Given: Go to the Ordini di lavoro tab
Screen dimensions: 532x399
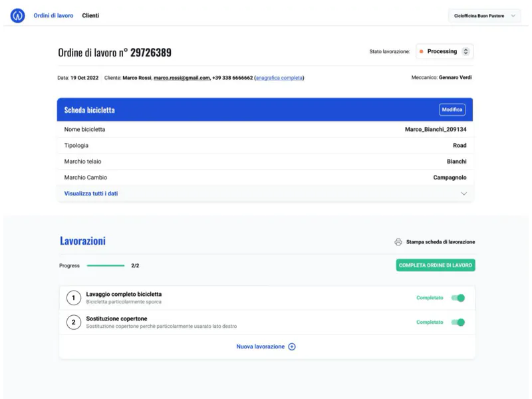Looking at the screenshot, I should [x=53, y=15].
